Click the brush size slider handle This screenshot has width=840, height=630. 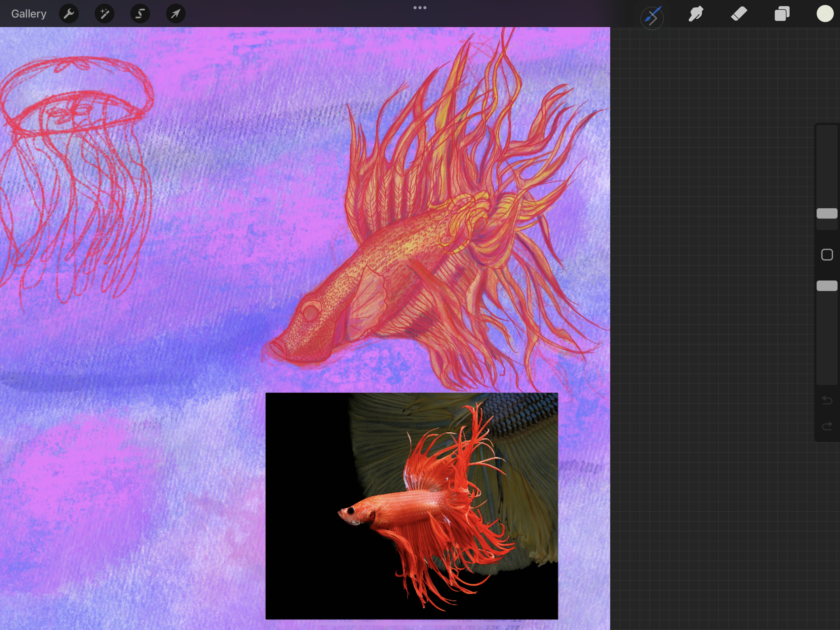point(827,213)
